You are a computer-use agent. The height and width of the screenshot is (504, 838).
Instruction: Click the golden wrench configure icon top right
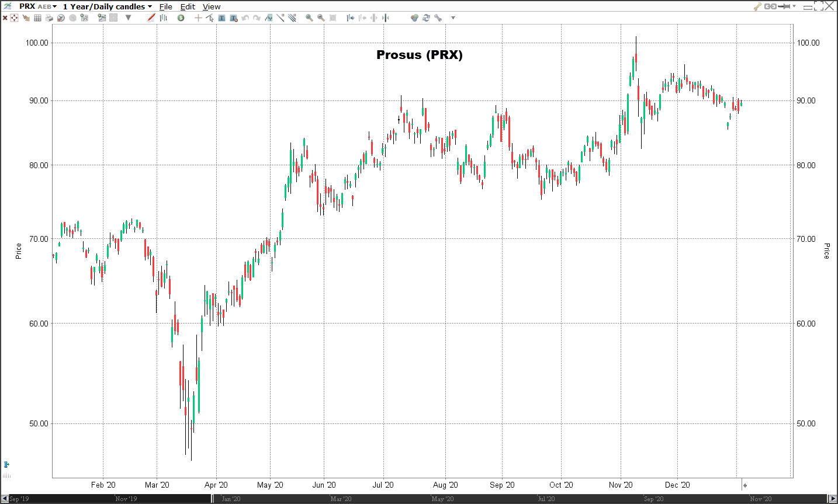757,6
